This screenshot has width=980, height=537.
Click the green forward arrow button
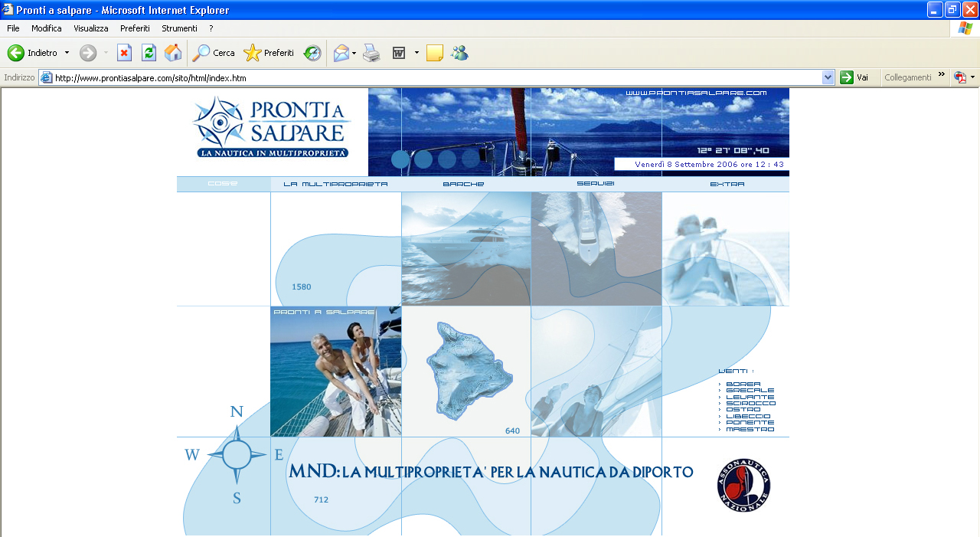coord(88,53)
